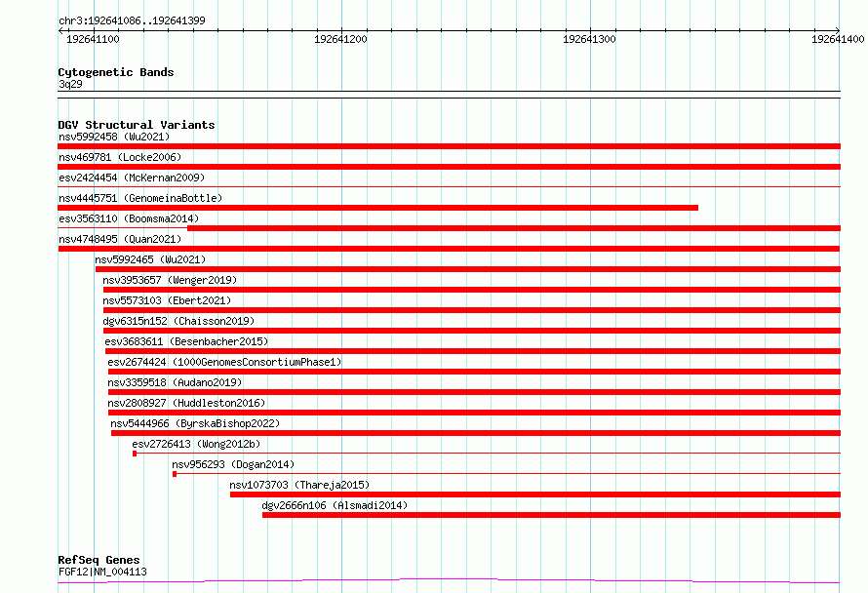
Task: Click nsv5992465 (Wu2021) variant label
Action: [150, 259]
